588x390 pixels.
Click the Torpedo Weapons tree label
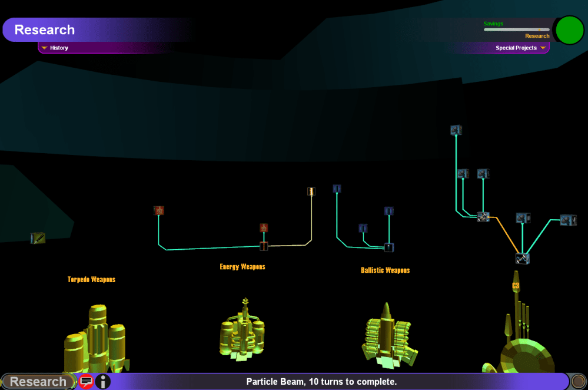(x=91, y=279)
